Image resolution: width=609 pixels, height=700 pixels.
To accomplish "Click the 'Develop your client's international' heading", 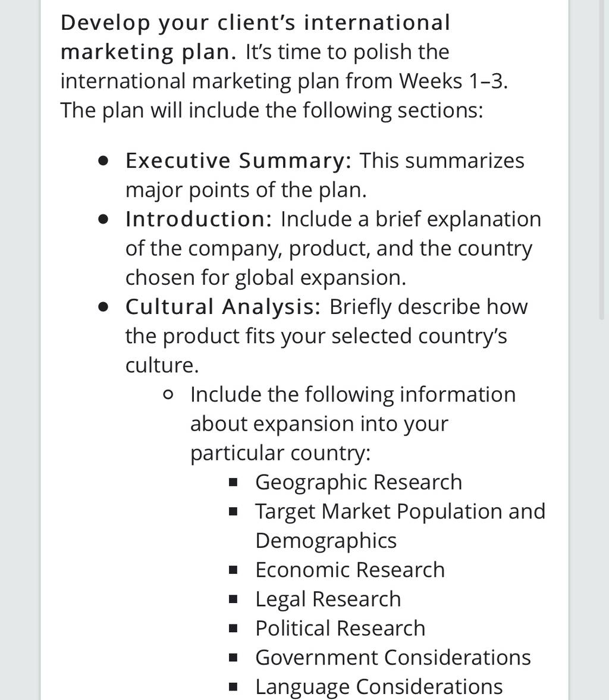I will point(255,23).
